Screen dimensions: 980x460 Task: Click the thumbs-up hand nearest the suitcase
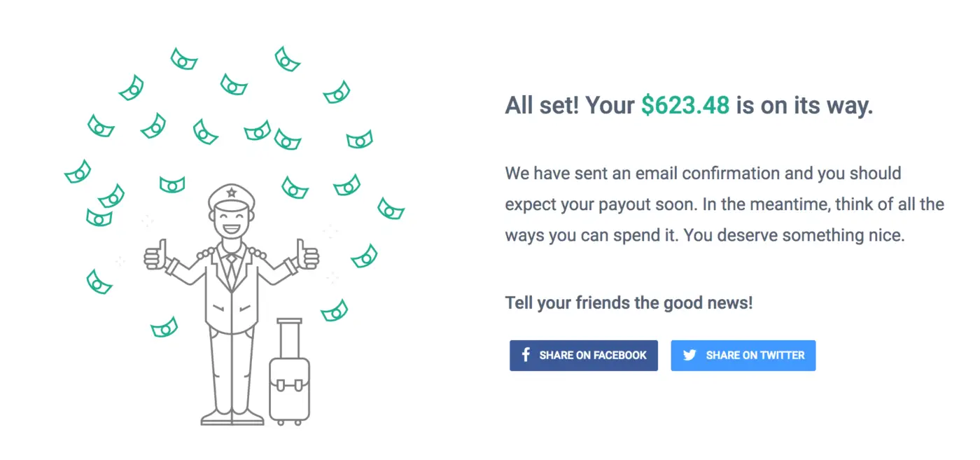point(307,254)
